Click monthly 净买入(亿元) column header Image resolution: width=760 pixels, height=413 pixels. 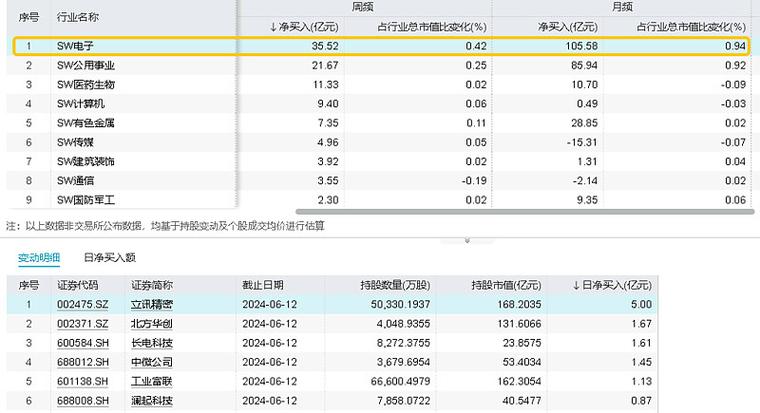click(x=568, y=27)
